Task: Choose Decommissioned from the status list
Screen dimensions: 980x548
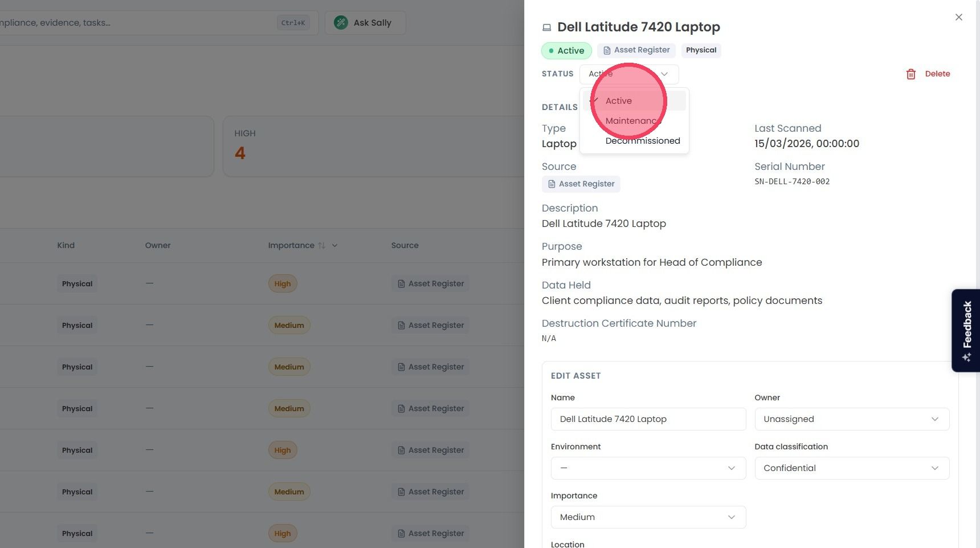Action: (634, 141)
